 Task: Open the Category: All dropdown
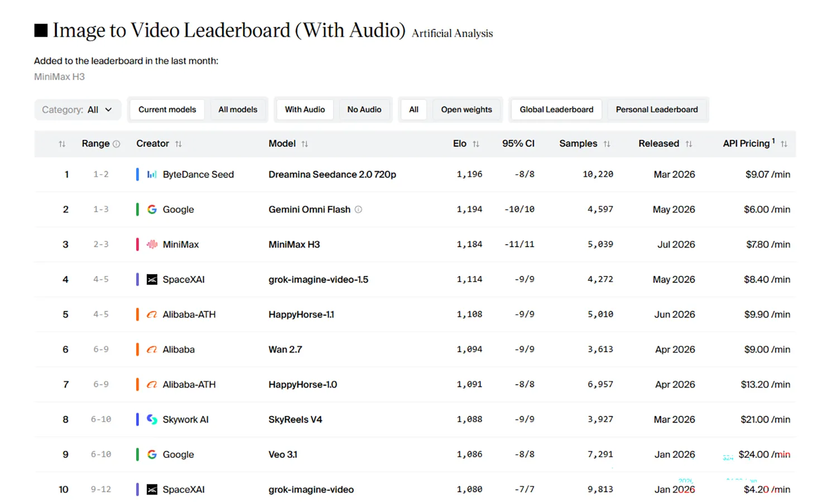coord(78,110)
